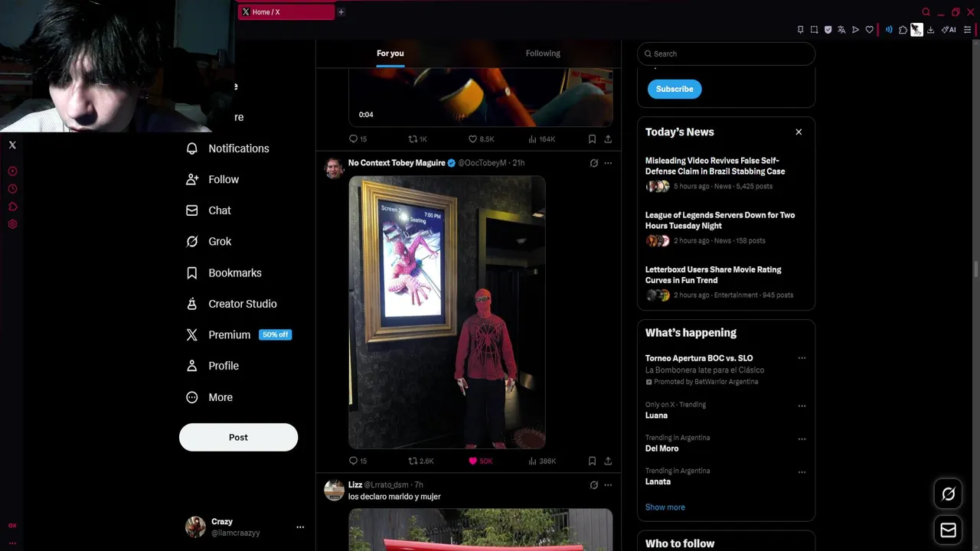Open History in the Opera GX sidebar
This screenshot has height=551, width=980.
pos(12,189)
